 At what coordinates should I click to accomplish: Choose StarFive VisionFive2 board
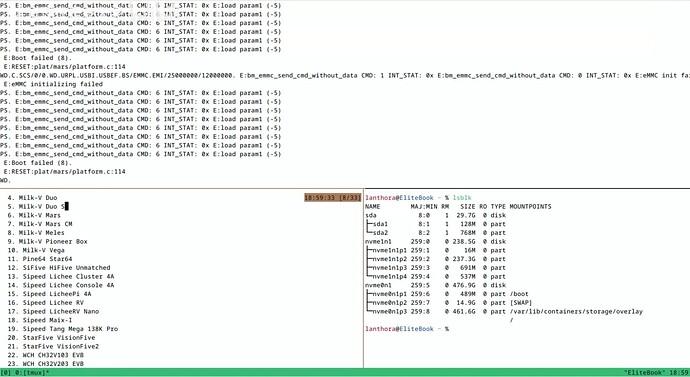point(53,346)
